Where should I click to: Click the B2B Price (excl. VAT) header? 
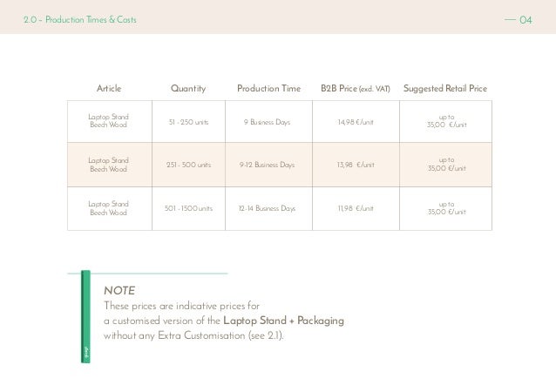point(356,89)
